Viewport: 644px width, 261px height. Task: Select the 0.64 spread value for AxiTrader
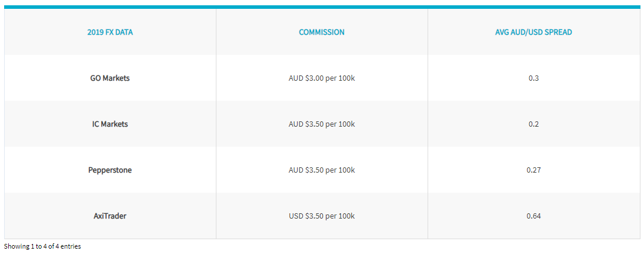[x=533, y=216]
